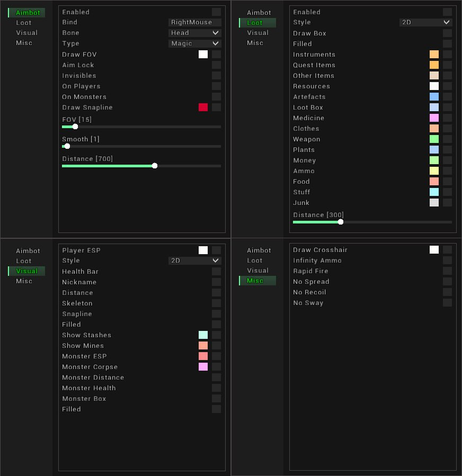Open Other Items beige color swatch

(434, 75)
